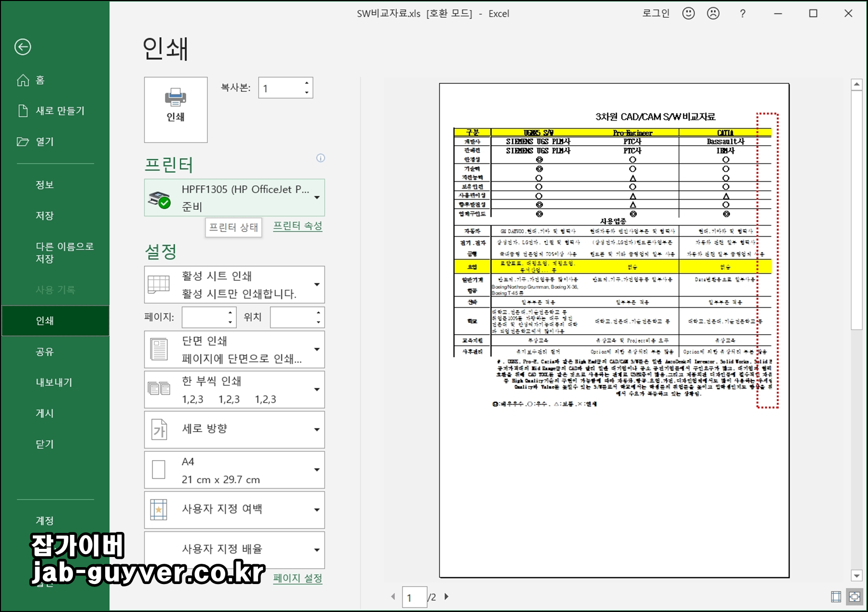Click the current page number field

click(415, 598)
